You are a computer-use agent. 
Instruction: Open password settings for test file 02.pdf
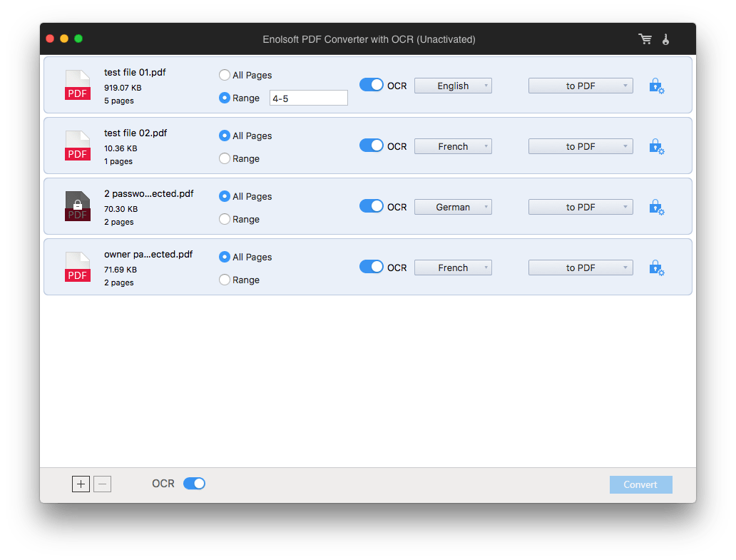657,147
